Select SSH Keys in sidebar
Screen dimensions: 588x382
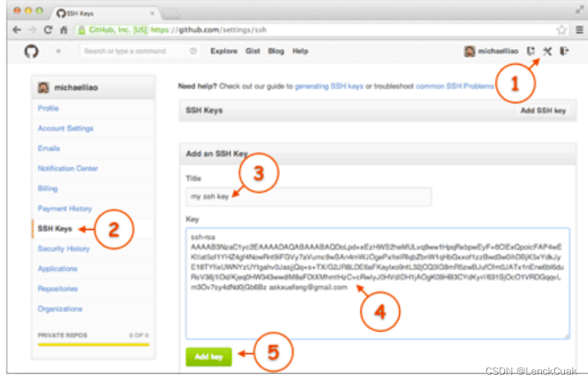coord(55,228)
